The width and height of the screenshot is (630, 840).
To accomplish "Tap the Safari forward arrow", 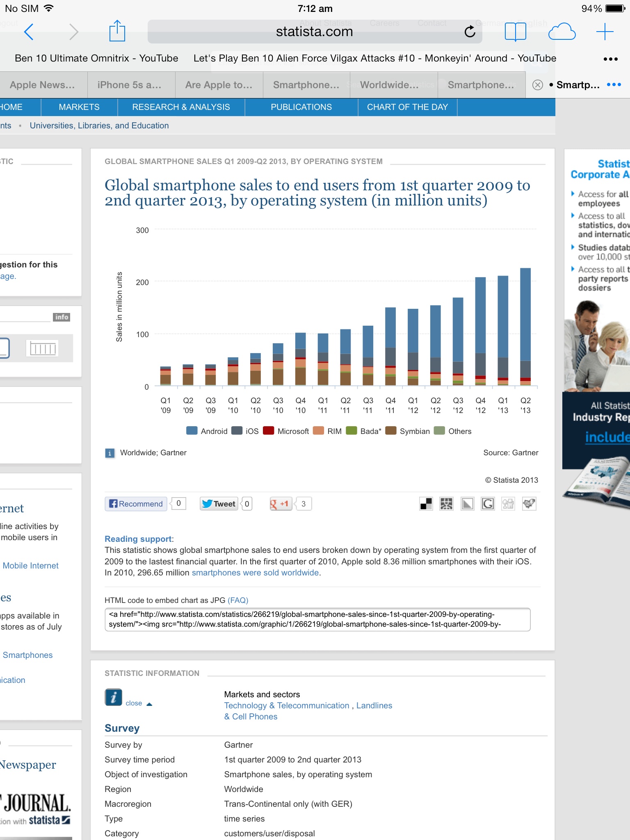I will coord(74,32).
